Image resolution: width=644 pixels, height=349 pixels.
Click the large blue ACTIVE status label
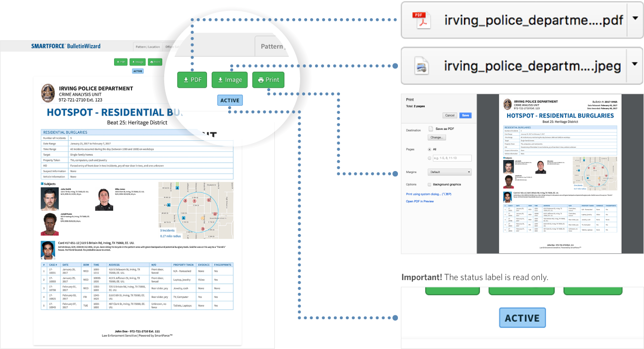coord(522,318)
